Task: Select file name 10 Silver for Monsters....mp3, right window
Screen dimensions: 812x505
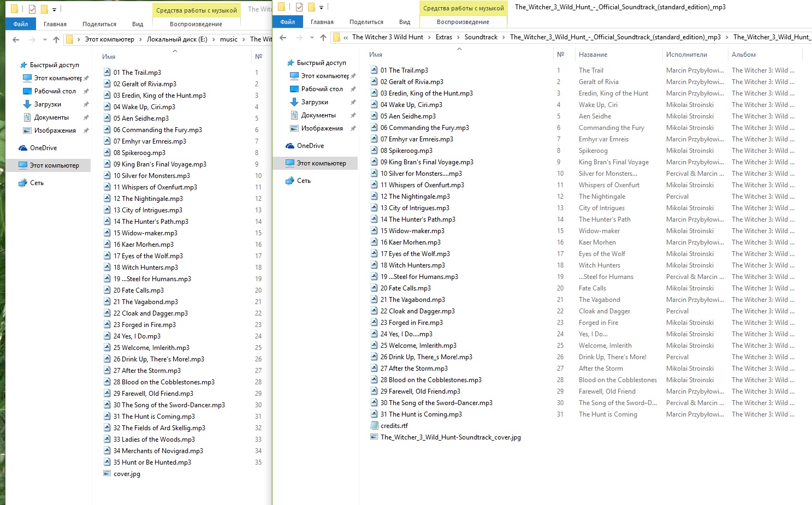Action: (421, 174)
